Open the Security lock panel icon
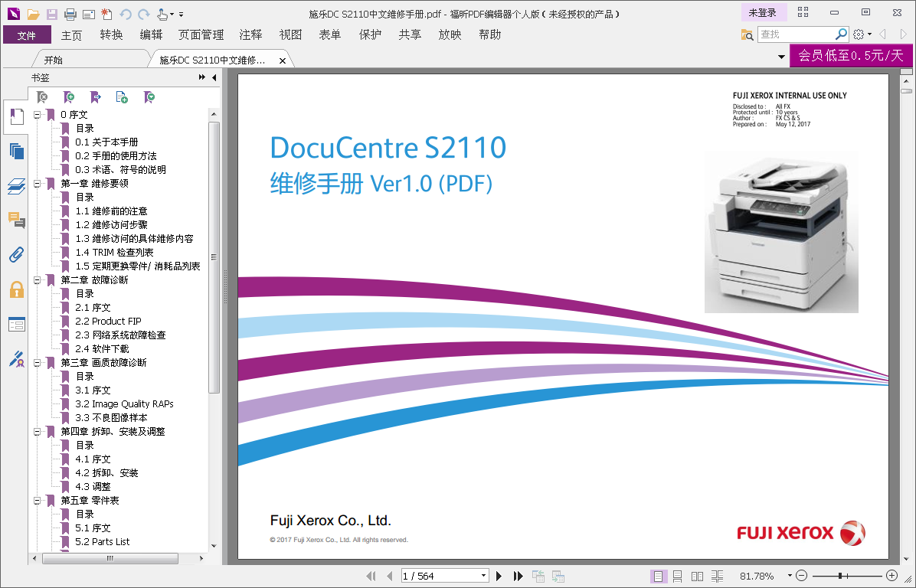Image resolution: width=916 pixels, height=588 pixels. point(16,289)
